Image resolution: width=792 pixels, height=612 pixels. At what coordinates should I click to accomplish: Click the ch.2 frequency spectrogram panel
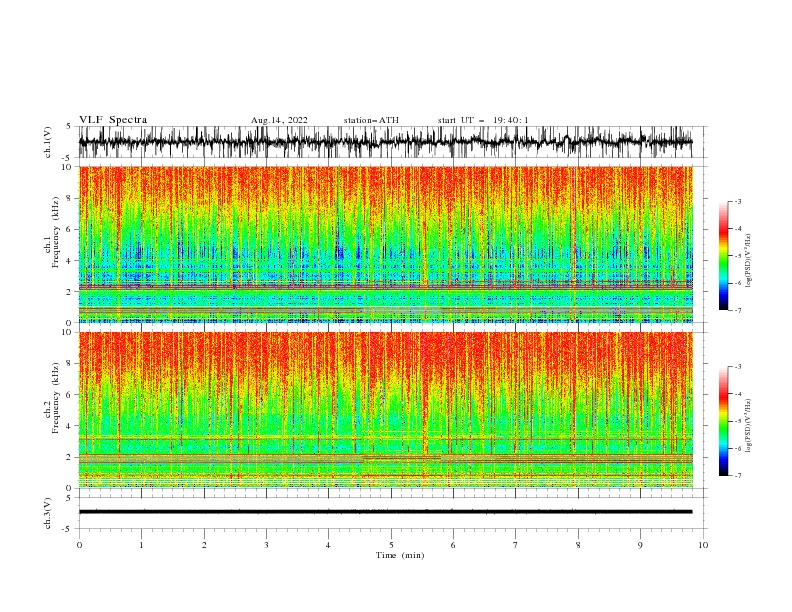pyautogui.click(x=385, y=410)
